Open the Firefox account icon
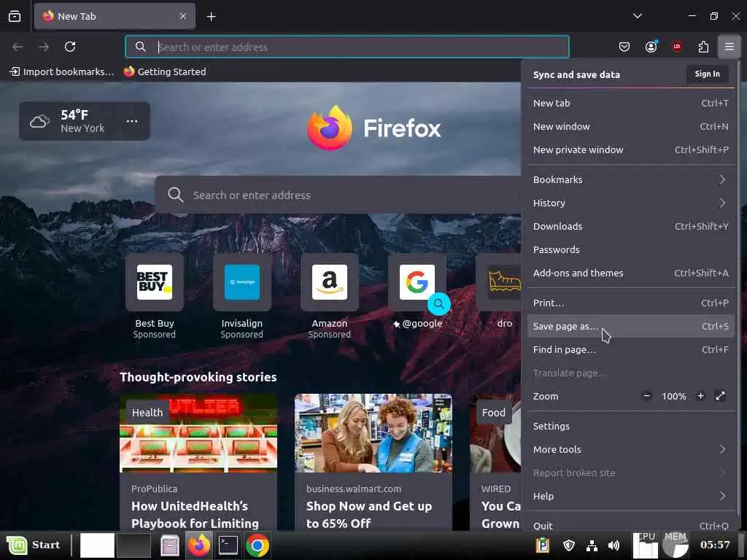 651,47
